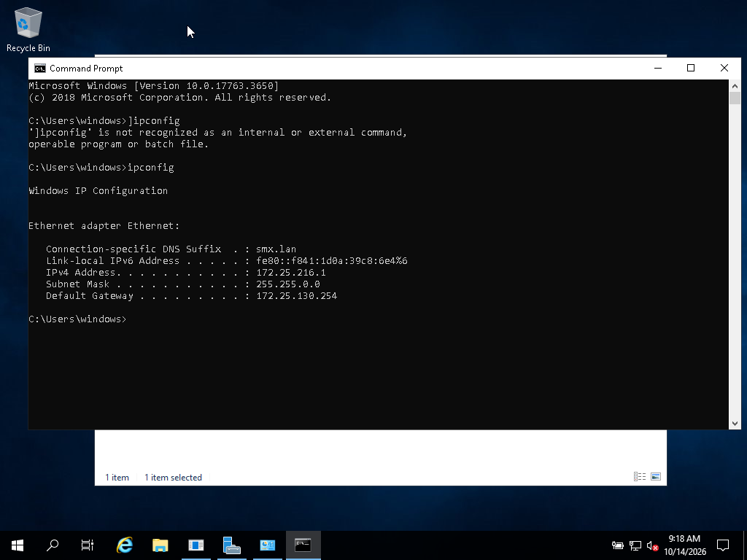Click the Subnet Mask value 255.255.0.0
Viewport: 747px width, 560px height.
coord(287,284)
